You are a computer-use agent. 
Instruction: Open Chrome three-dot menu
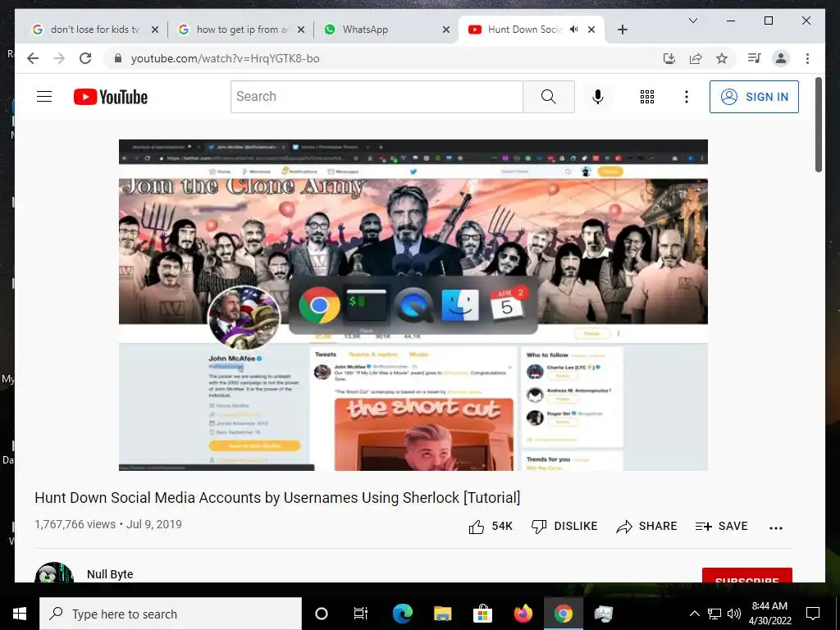point(807,58)
